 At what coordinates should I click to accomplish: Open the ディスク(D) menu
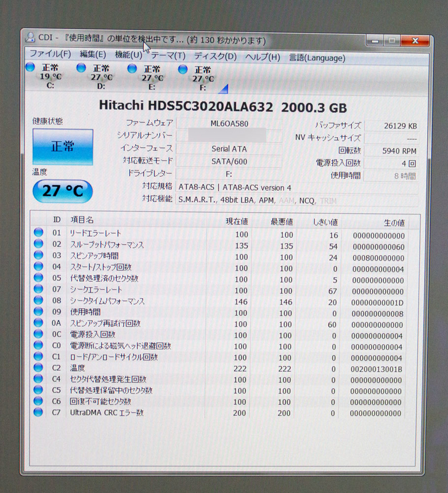coord(215,56)
